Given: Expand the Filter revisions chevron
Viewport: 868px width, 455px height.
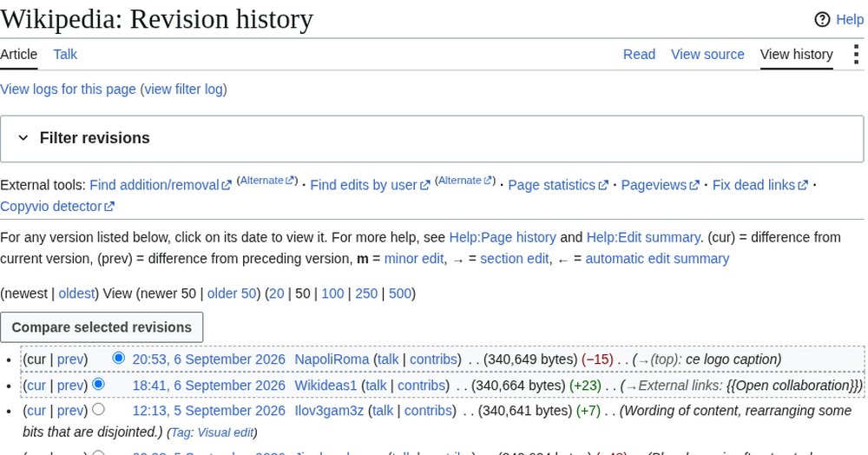Looking at the screenshot, I should click(x=23, y=138).
